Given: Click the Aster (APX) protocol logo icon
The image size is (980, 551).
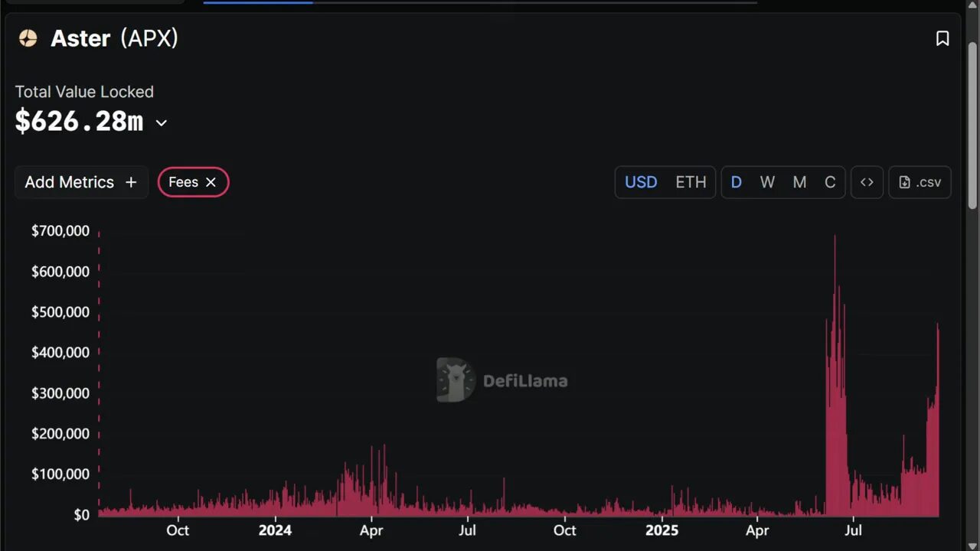Looking at the screenshot, I should [x=28, y=38].
